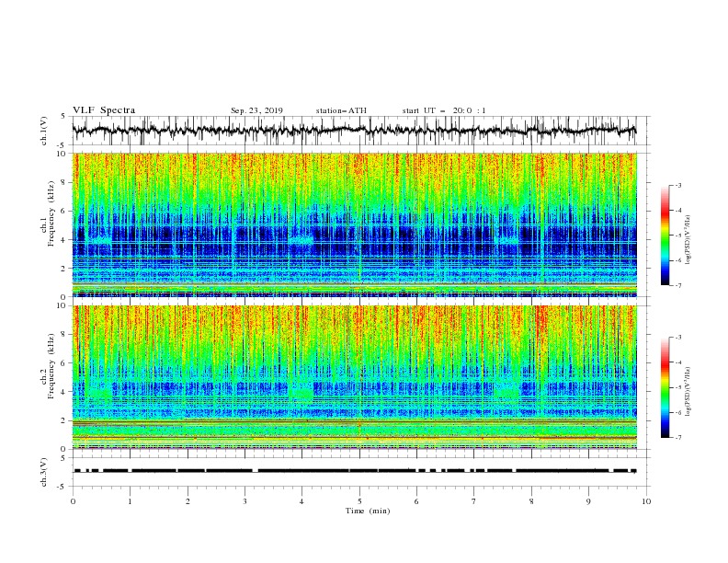Click the time axis end label "10"
The image size is (728, 563).
pos(646,501)
